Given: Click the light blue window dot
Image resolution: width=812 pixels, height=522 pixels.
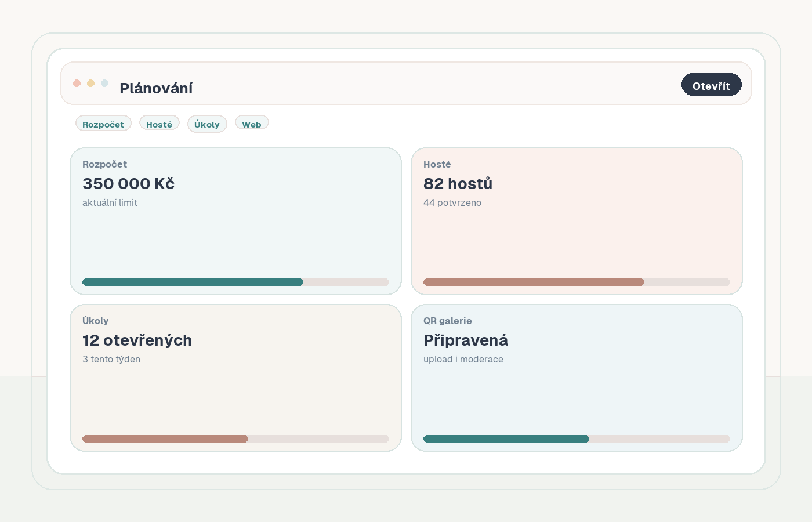Looking at the screenshot, I should 104,83.
